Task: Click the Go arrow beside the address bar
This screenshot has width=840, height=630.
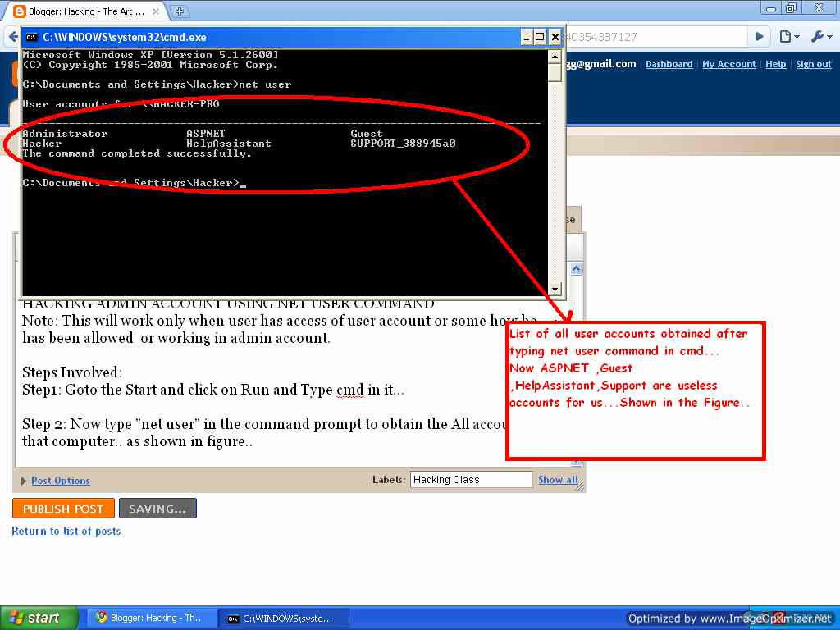Action: coord(760,37)
